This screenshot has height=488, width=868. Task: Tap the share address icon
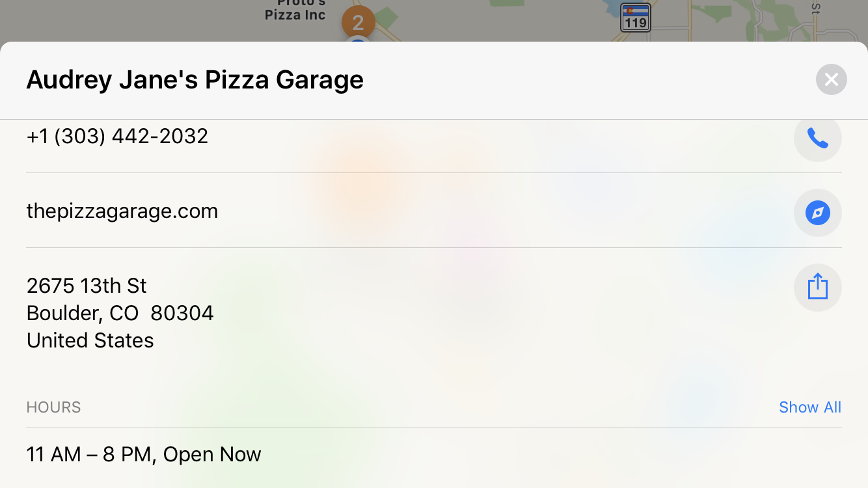(817, 288)
